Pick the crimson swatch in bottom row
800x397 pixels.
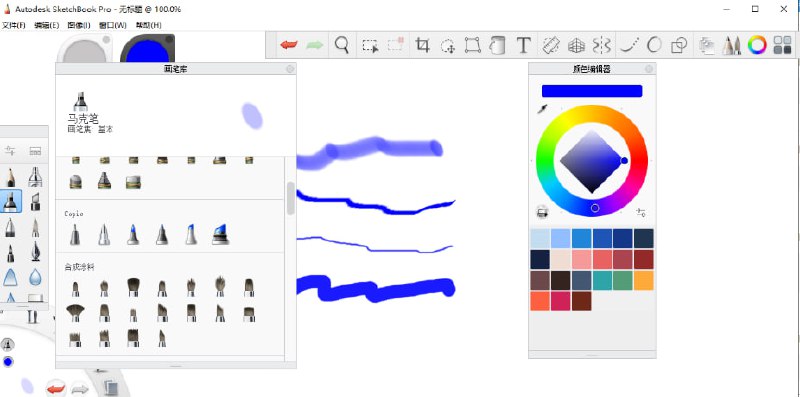[561, 301]
